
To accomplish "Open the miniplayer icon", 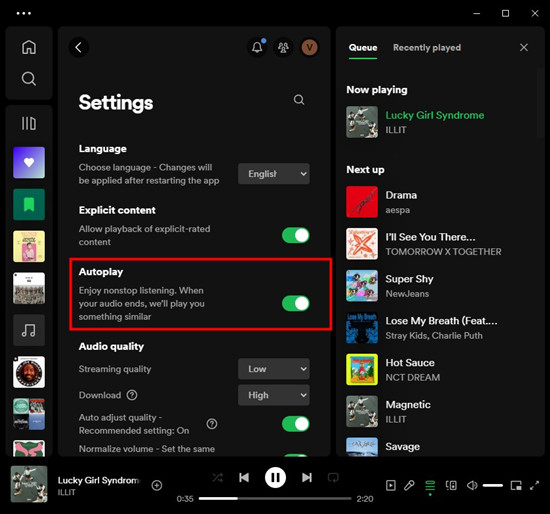I will coord(516,486).
